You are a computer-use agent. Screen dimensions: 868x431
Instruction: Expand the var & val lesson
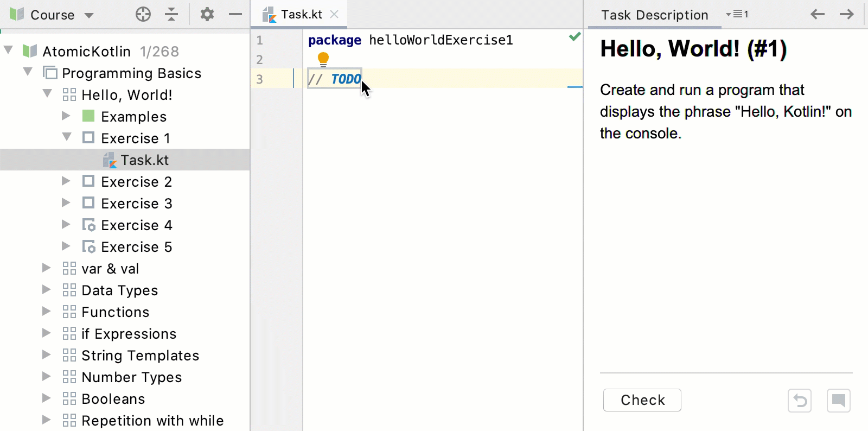pyautogui.click(x=47, y=268)
